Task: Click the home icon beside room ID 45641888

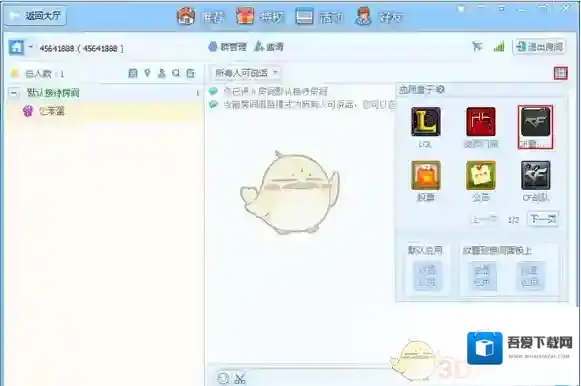Action: (x=16, y=47)
